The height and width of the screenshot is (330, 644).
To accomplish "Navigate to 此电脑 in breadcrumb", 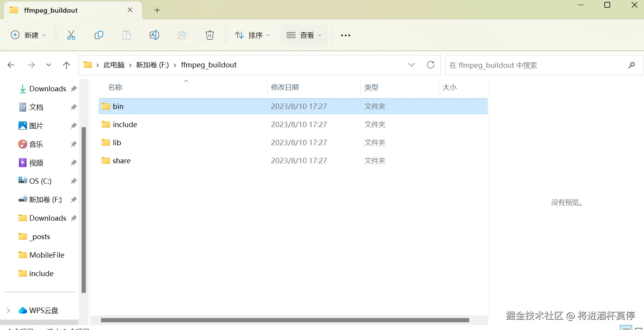I will point(114,65).
